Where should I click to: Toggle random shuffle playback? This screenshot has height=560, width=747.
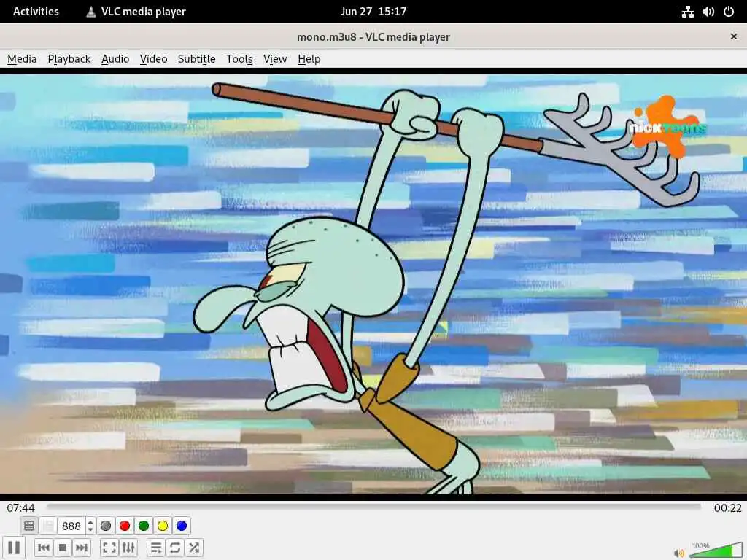[x=194, y=548]
